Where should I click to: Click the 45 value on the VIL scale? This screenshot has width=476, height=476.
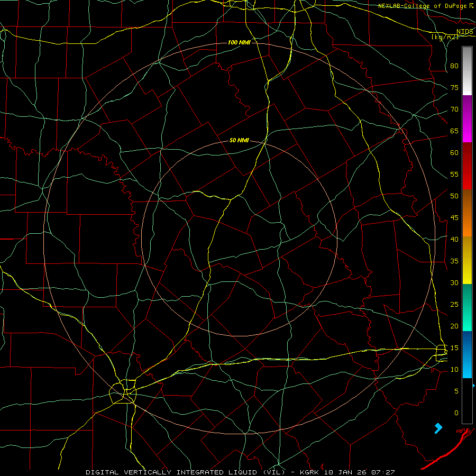454,218
